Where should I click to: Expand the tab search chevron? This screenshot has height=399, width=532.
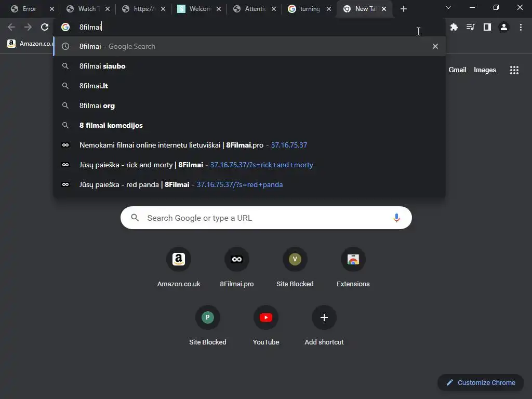click(448, 7)
